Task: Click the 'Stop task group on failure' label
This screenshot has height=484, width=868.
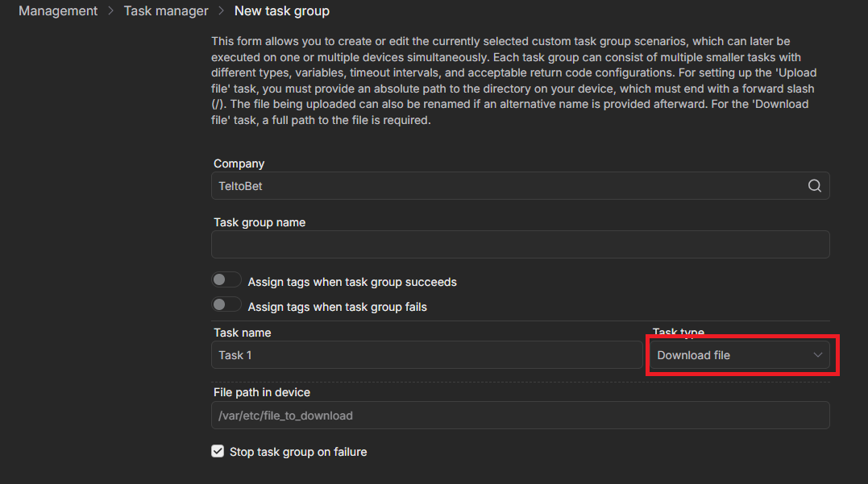Action: (298, 452)
